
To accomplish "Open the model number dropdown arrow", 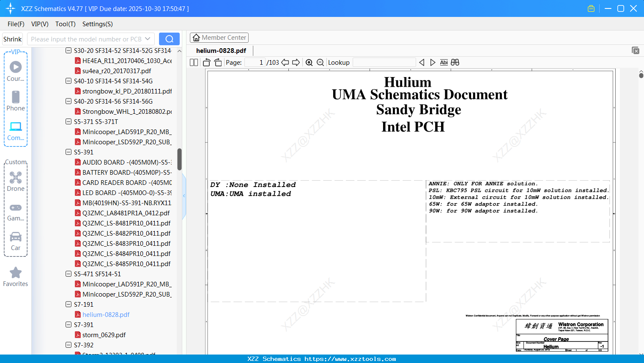I will 148,39.
